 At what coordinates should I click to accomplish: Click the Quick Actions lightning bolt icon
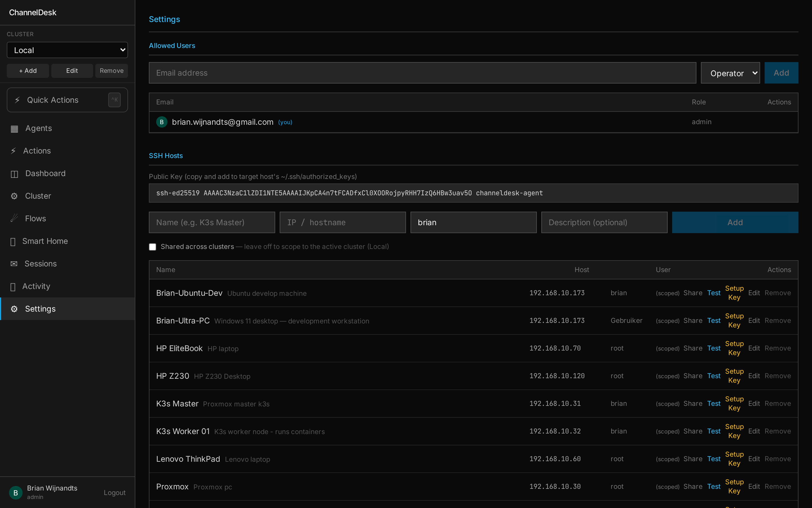pos(17,100)
